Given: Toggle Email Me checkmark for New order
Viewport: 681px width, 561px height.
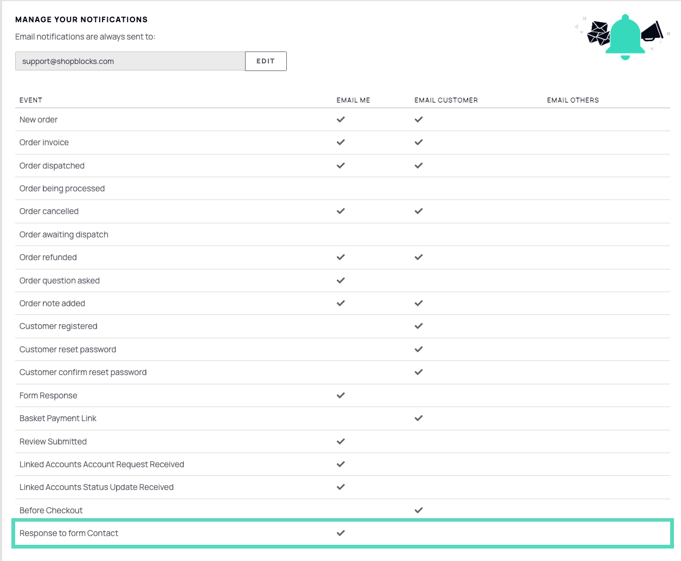Looking at the screenshot, I should (341, 119).
